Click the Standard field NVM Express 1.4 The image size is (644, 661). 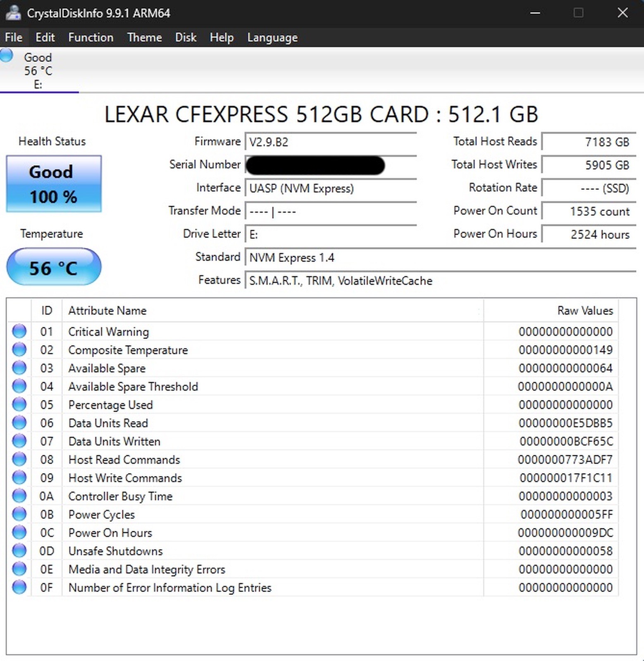coord(441,258)
